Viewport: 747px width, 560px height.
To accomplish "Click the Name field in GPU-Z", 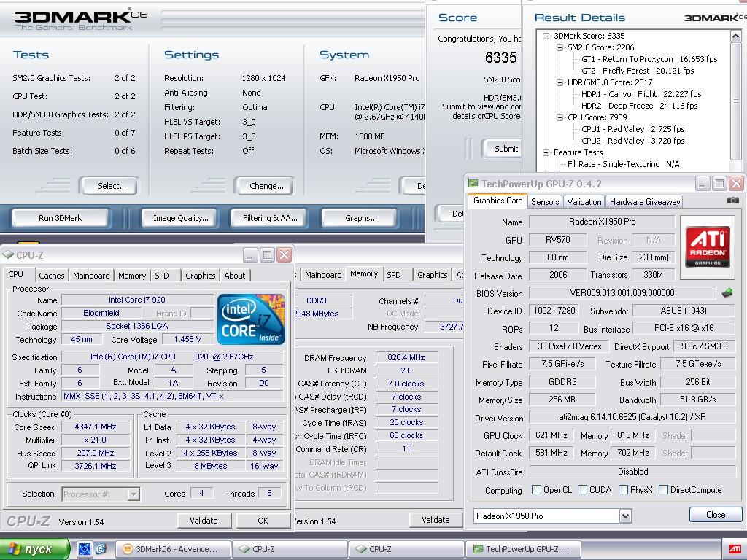I will tap(602, 222).
